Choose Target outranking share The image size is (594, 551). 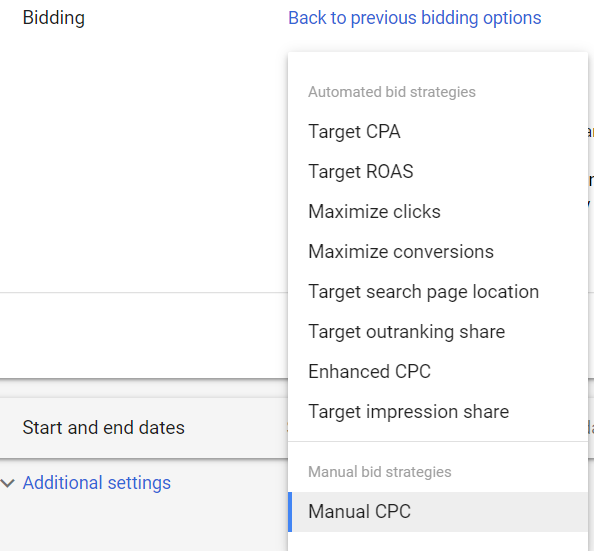pyautogui.click(x=438, y=332)
